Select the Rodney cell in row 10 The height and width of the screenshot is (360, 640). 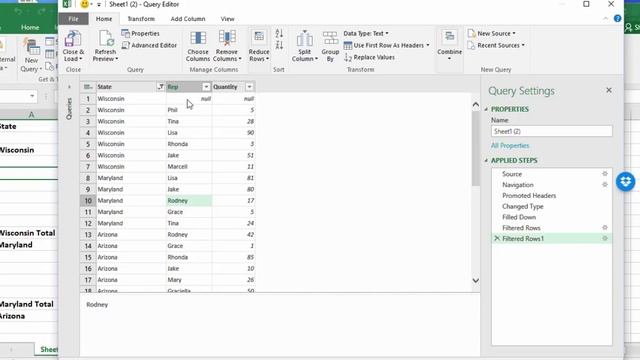pos(189,201)
